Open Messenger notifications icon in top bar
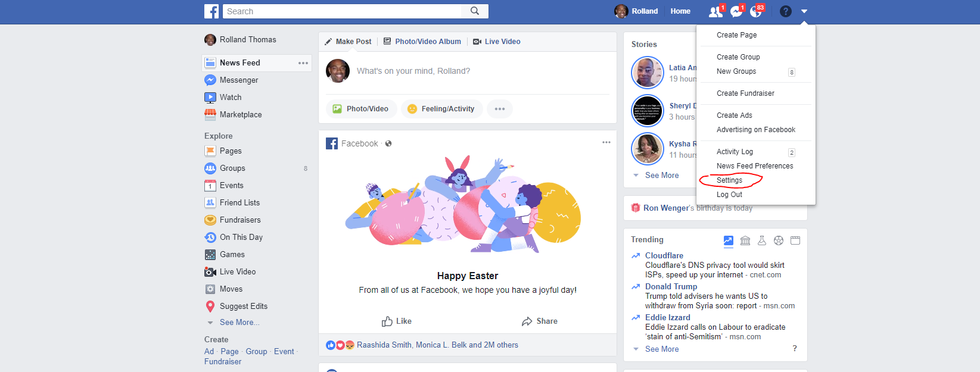The width and height of the screenshot is (980, 372). click(x=736, y=11)
